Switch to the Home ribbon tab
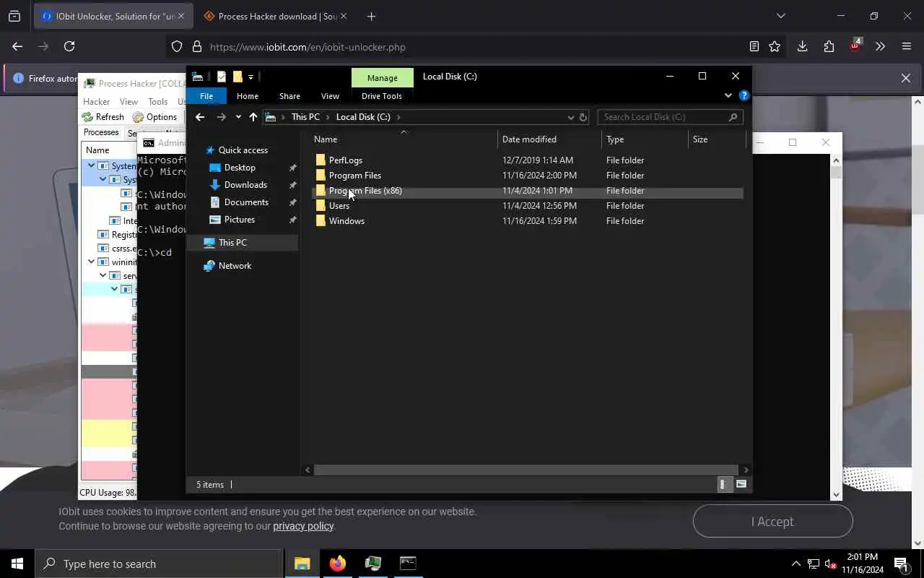924x578 pixels. 248,96
